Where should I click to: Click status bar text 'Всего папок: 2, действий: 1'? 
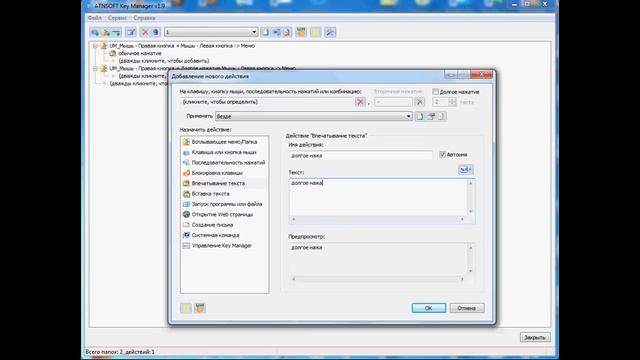tap(120, 352)
